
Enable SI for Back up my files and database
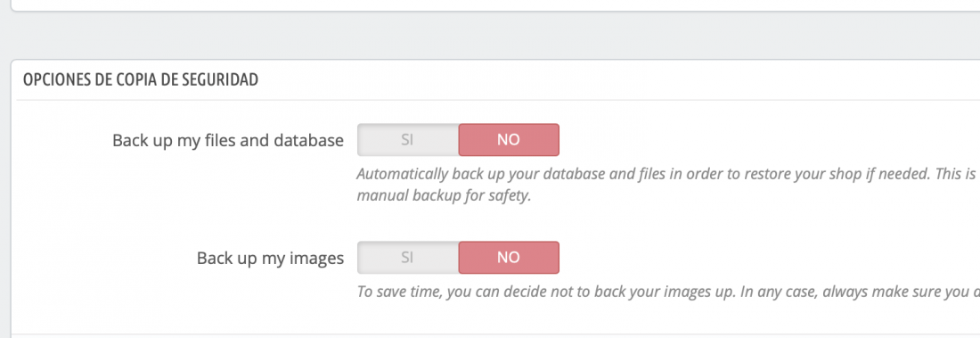pos(407,140)
